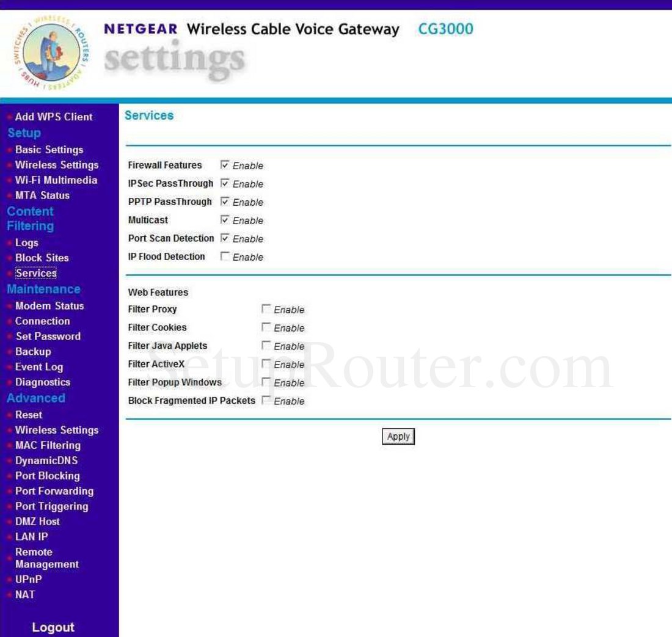The width and height of the screenshot is (672, 637).
Task: Open Port Triggering page
Action: point(51,506)
